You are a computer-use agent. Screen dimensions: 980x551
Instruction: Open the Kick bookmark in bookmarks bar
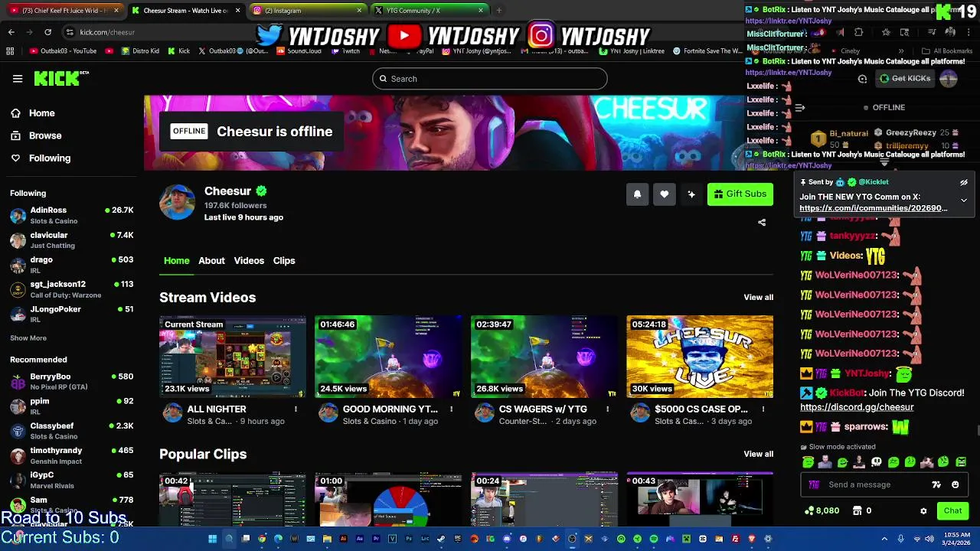tap(178, 51)
